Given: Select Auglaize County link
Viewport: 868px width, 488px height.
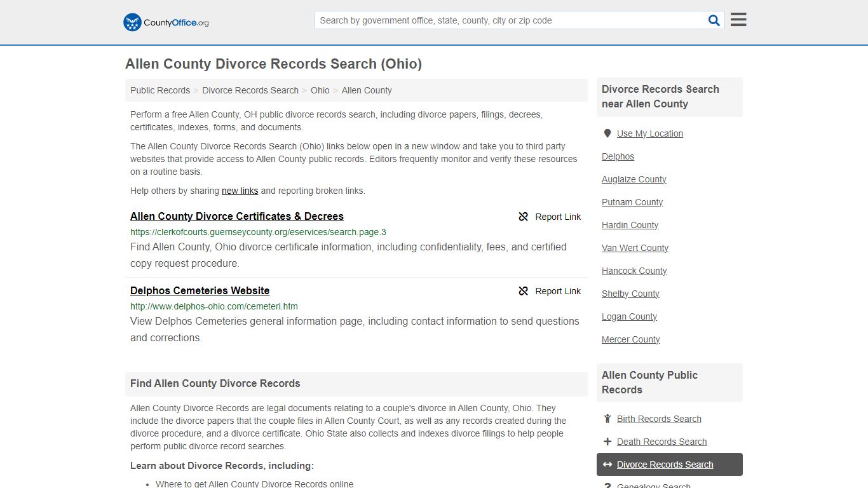Looking at the screenshot, I should pyautogui.click(x=634, y=179).
